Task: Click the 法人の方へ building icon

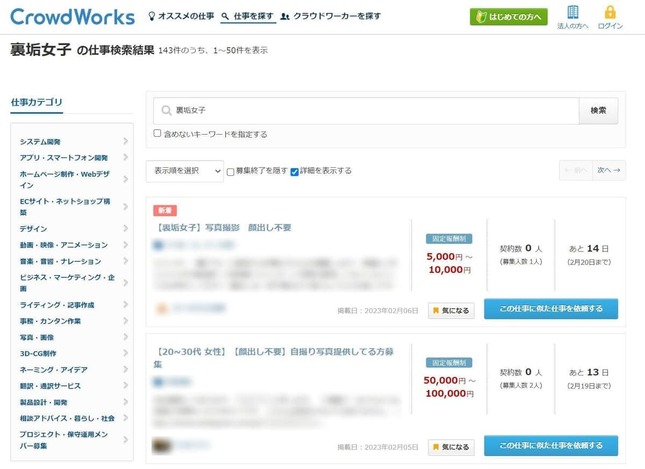Action: 573,12
